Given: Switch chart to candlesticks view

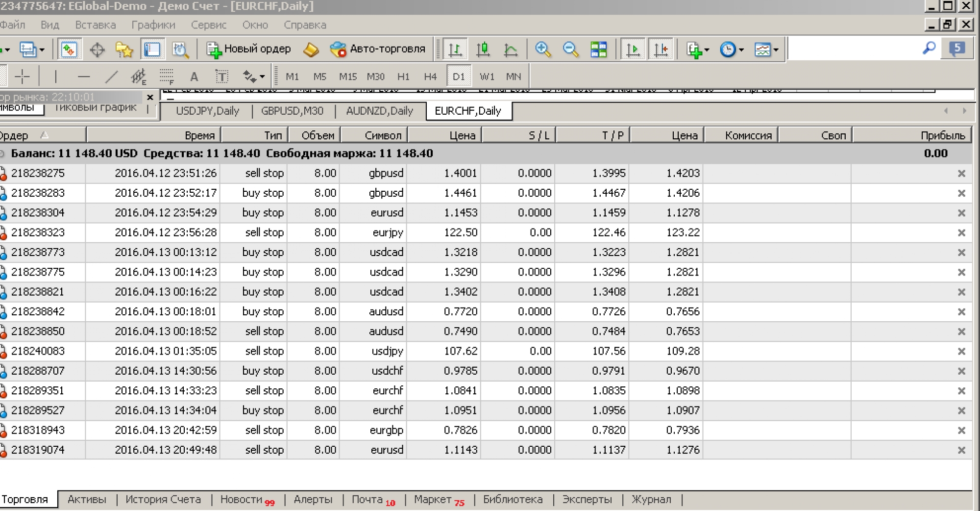Looking at the screenshot, I should tap(483, 50).
